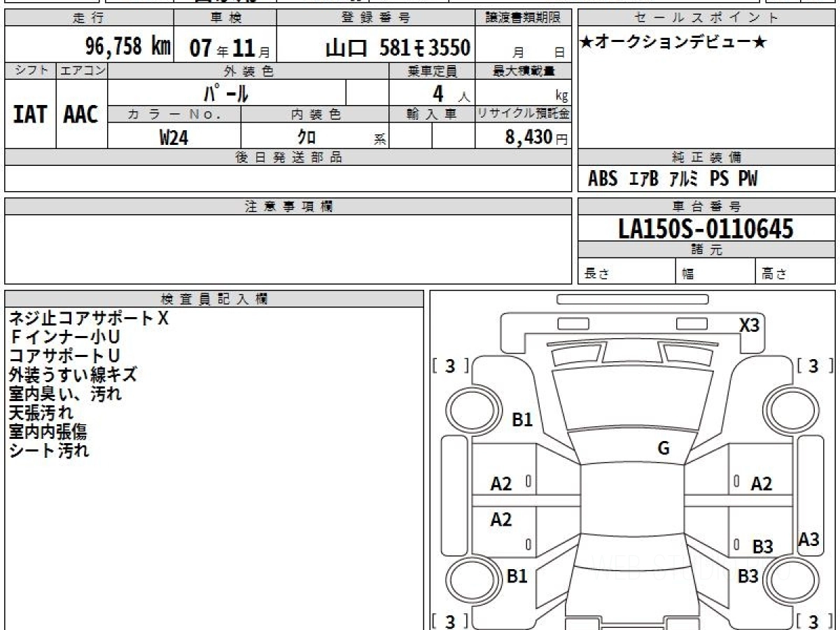Select inspector note 室内内張傷

click(48, 432)
